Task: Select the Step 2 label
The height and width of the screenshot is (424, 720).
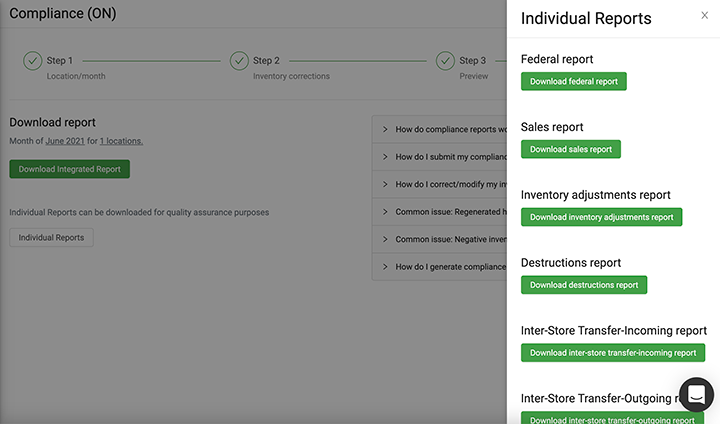Action: pos(266,61)
